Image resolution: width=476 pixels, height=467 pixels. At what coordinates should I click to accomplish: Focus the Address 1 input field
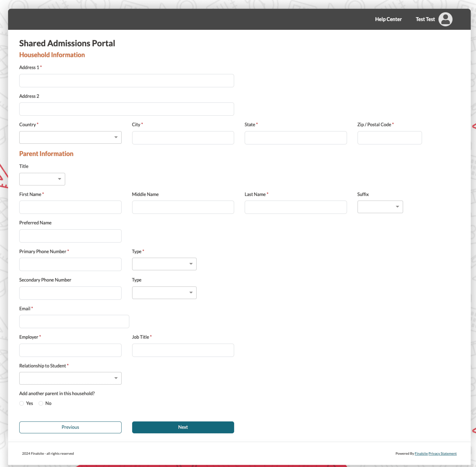127,81
